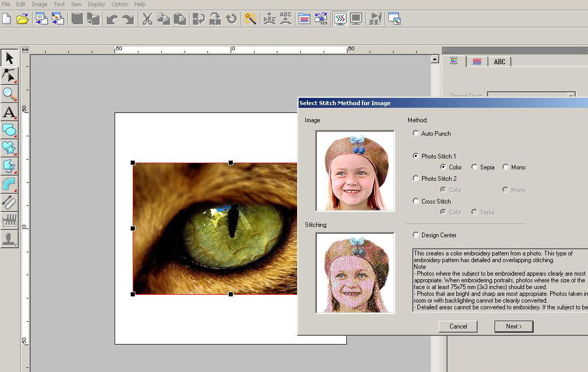588x372 pixels.
Task: Select Cross Stitch method
Action: (x=416, y=201)
